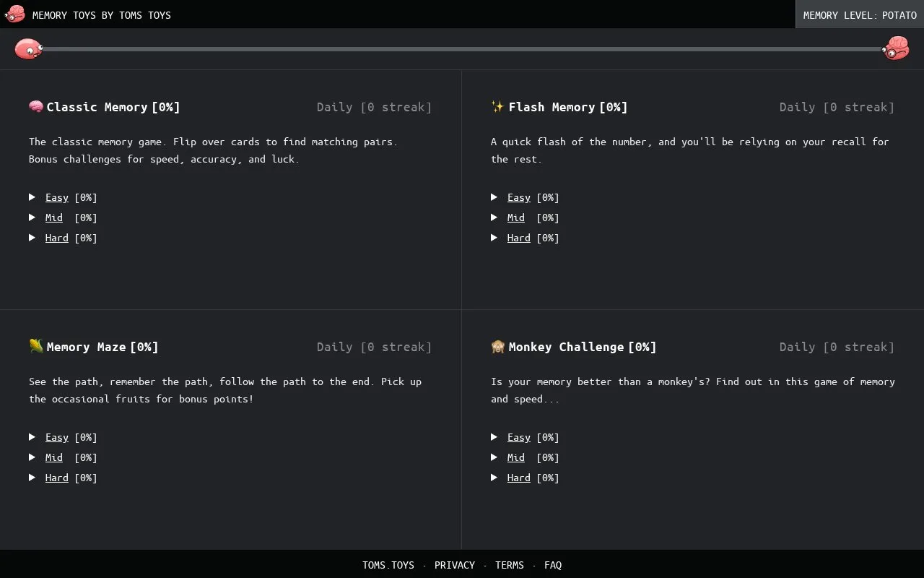This screenshot has width=924, height=578.
Task: Open the Monkey Challenge Daily streak challenge
Action: click(837, 347)
